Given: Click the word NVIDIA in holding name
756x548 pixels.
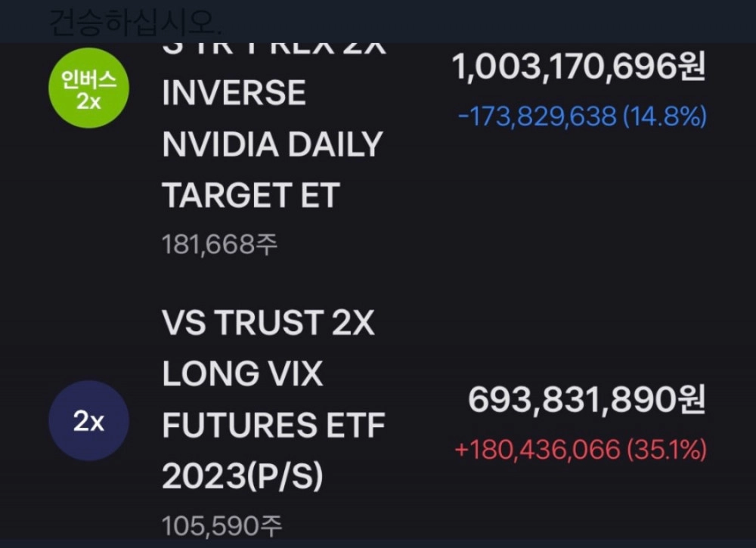Looking at the screenshot, I should (215, 144).
